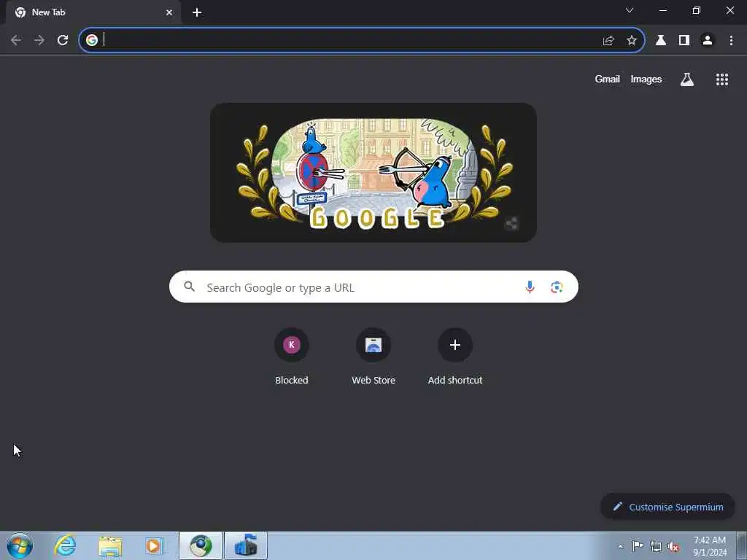Click Show desktop strip at taskbar end
The height and width of the screenshot is (560, 747).
tap(742, 545)
